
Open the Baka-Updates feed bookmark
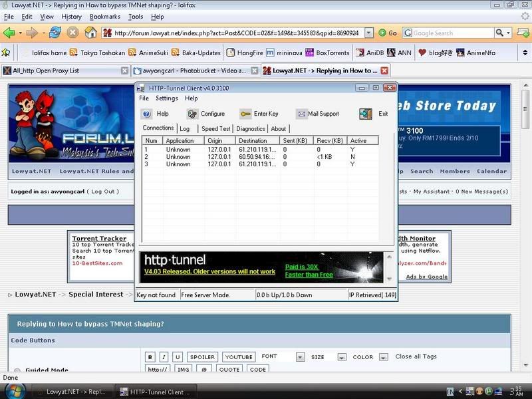tap(196, 53)
